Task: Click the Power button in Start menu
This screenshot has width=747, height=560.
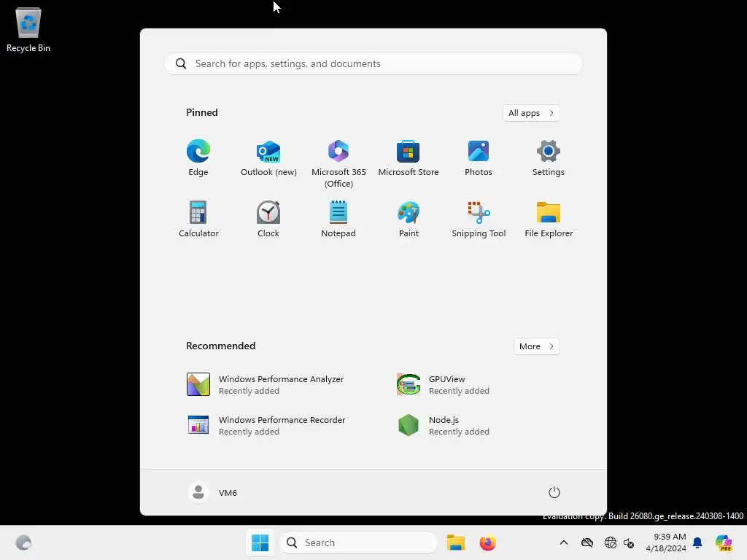Action: click(554, 492)
